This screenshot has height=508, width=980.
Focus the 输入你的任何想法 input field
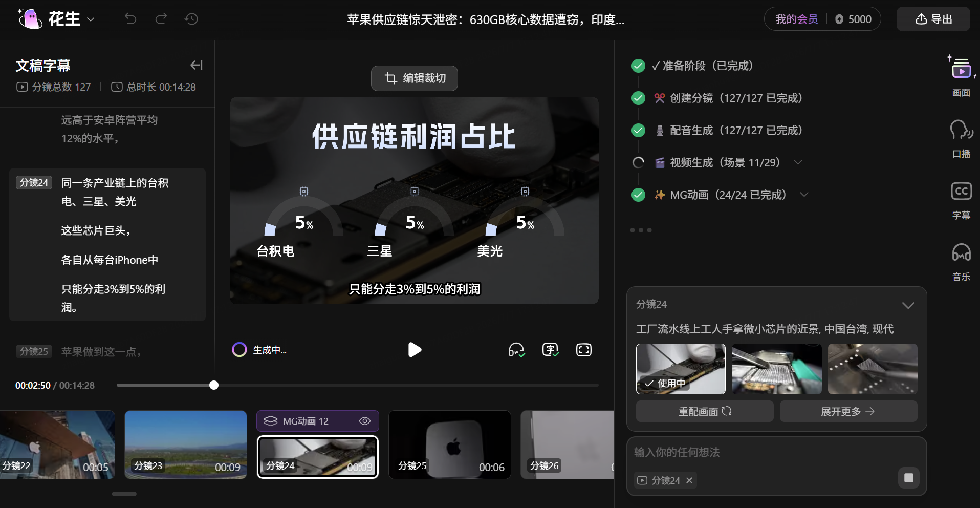[x=776, y=452]
